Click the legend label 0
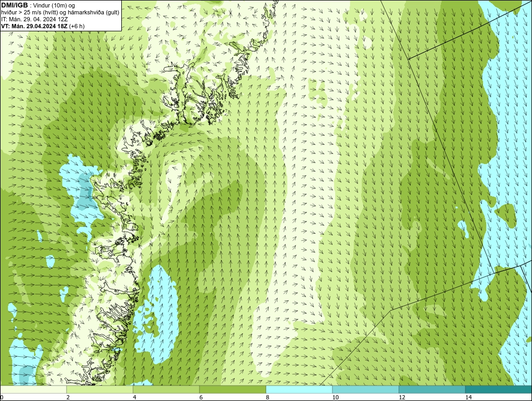 [x=2, y=397]
